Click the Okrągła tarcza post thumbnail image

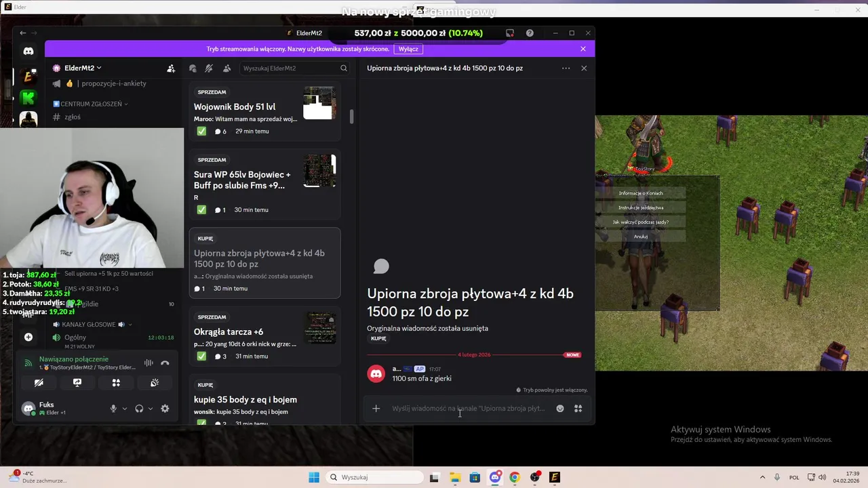(319, 328)
